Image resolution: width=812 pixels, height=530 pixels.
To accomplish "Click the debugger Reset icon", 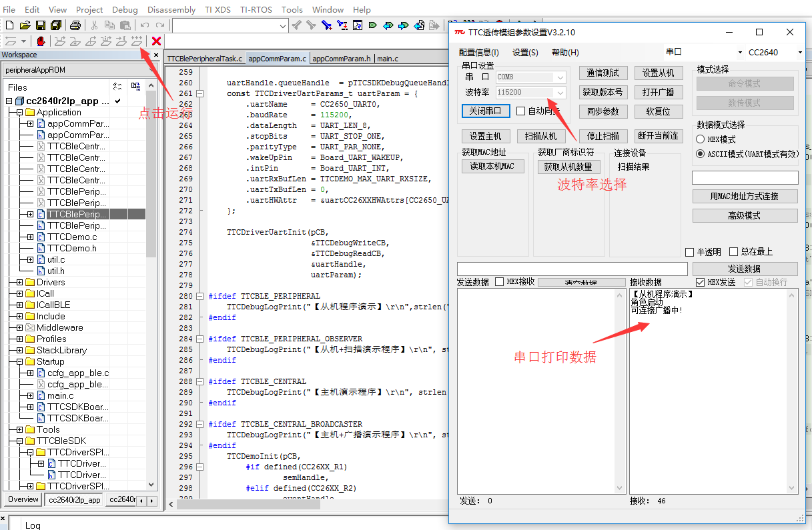I will pyautogui.click(x=11, y=41).
